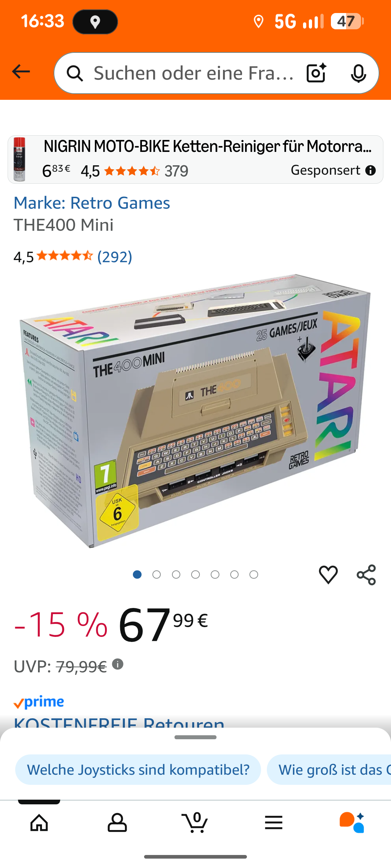Expand the bottom sheet drag handle
391x868 pixels.
[195, 737]
